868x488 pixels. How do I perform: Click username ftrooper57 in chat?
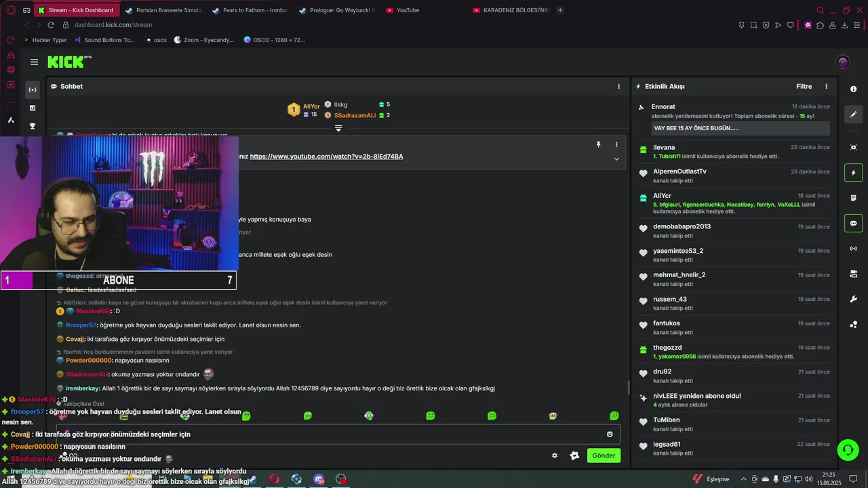pos(81,325)
